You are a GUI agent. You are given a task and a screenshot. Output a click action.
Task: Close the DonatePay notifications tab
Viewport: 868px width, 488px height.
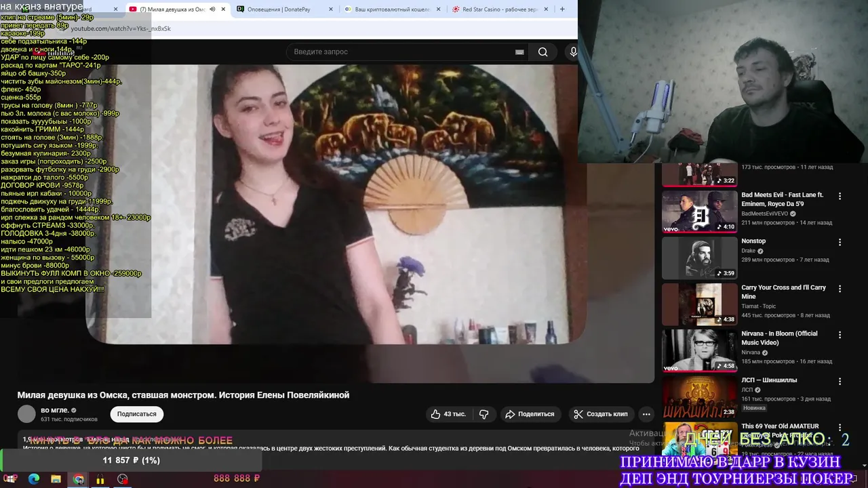(331, 9)
